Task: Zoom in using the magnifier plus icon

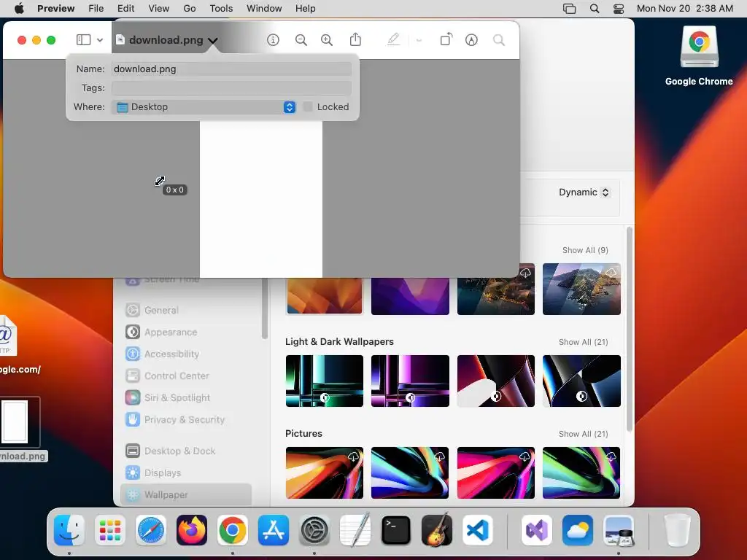Action: coord(326,40)
